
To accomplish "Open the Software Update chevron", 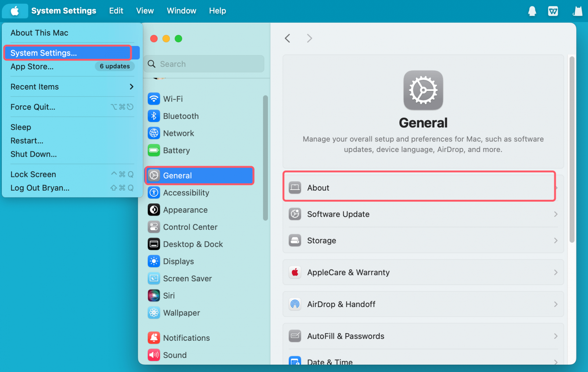I will (555, 214).
